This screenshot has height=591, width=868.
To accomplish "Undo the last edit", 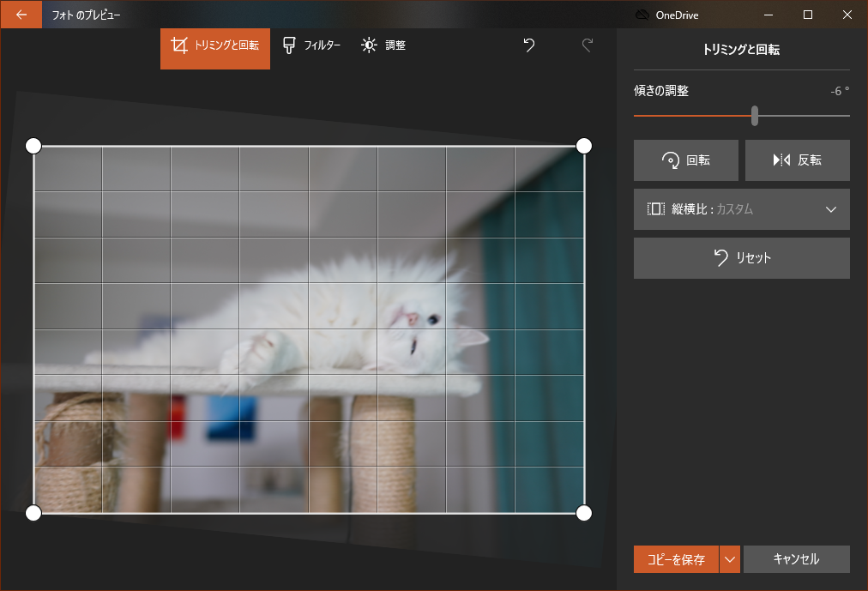I will (x=529, y=45).
